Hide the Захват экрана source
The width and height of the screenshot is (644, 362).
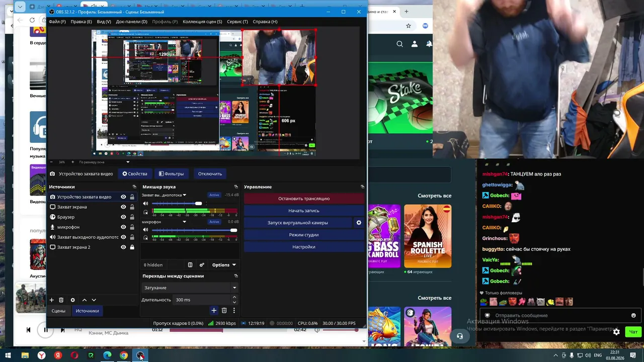click(x=123, y=207)
